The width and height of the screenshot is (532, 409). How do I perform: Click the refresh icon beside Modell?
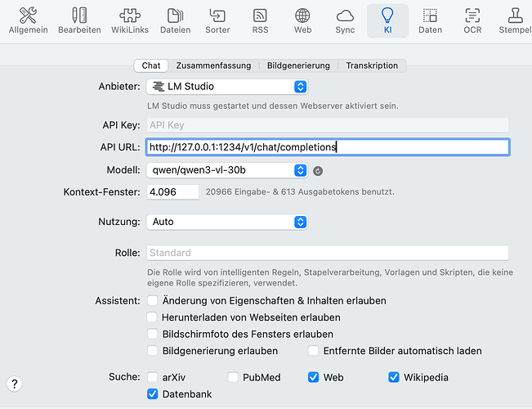pyautogui.click(x=318, y=171)
